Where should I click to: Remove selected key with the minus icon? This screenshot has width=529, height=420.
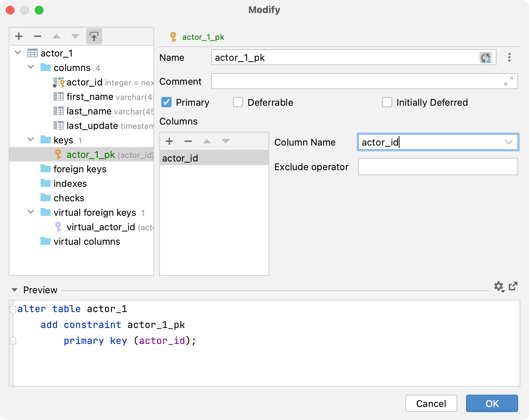(37, 36)
